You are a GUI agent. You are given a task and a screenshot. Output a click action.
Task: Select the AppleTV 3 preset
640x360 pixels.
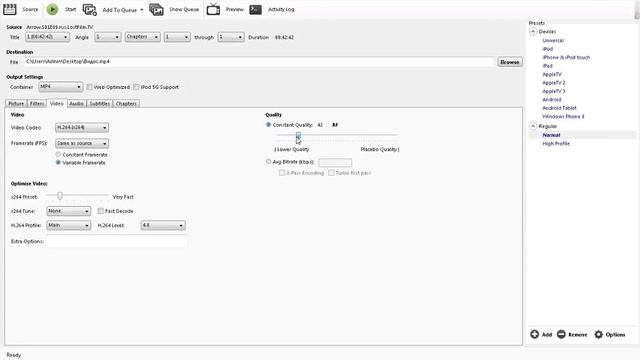coord(553,91)
